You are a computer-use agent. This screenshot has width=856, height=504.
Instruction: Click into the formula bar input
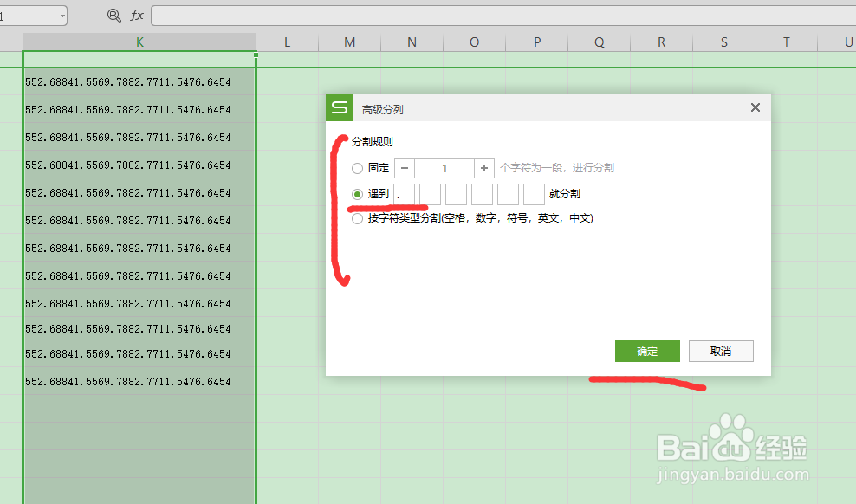tap(503, 16)
